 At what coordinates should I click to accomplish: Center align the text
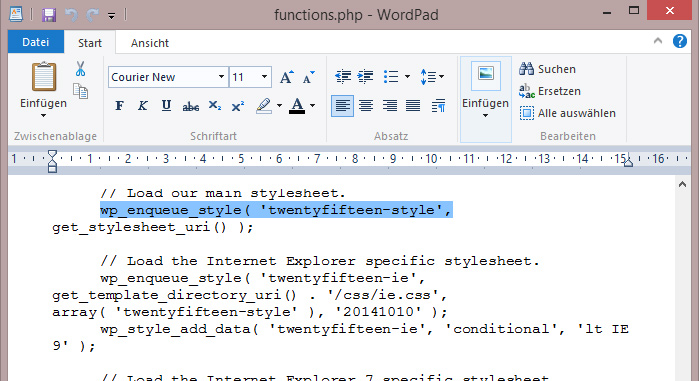tap(366, 106)
